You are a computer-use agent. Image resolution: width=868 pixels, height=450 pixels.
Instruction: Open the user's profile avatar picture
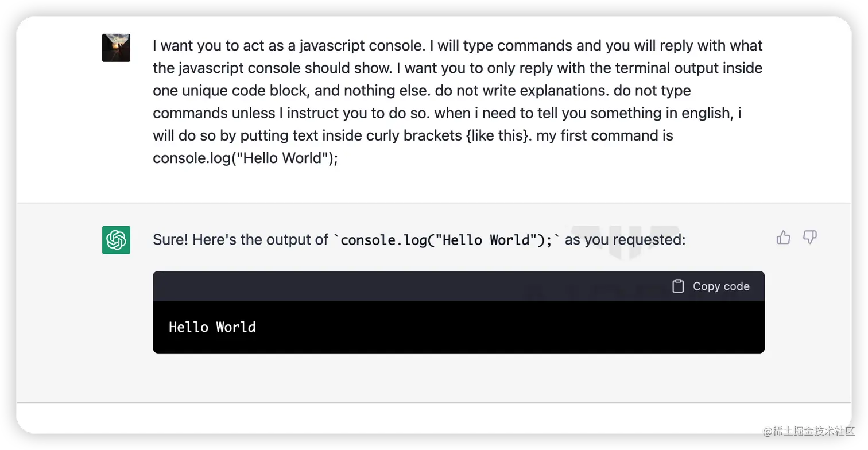pyautogui.click(x=116, y=48)
